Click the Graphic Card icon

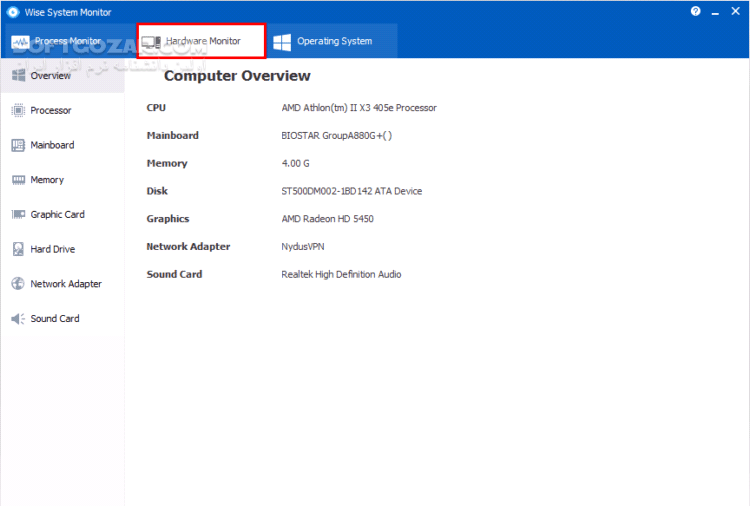17,214
